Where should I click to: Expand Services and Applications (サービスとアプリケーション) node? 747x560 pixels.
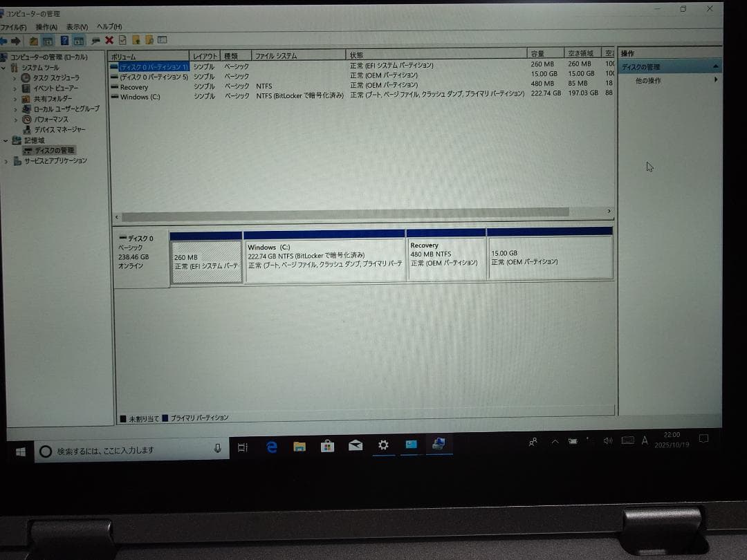(x=7, y=161)
